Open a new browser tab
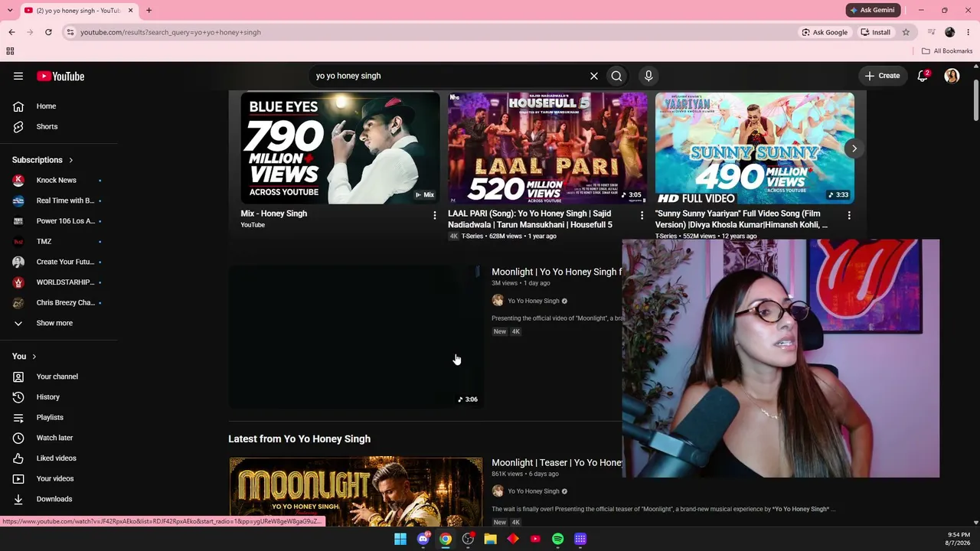Image resolution: width=980 pixels, height=551 pixels. (x=149, y=11)
